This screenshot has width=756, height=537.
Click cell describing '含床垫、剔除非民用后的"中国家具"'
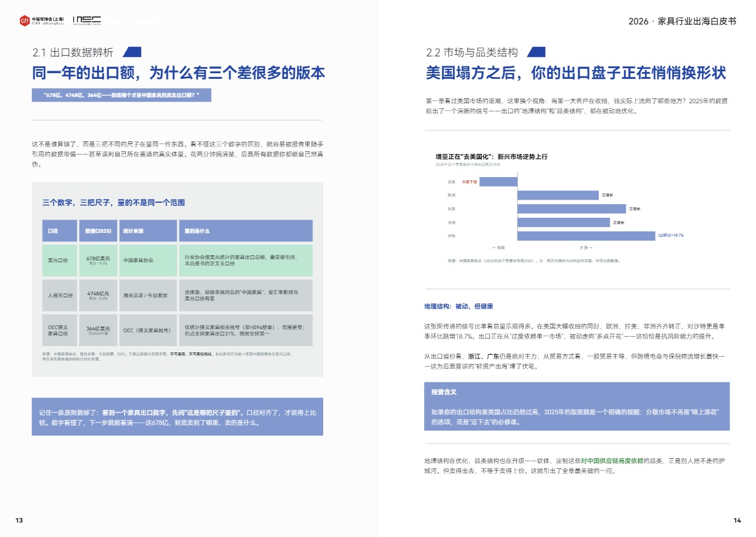[x=246, y=295]
